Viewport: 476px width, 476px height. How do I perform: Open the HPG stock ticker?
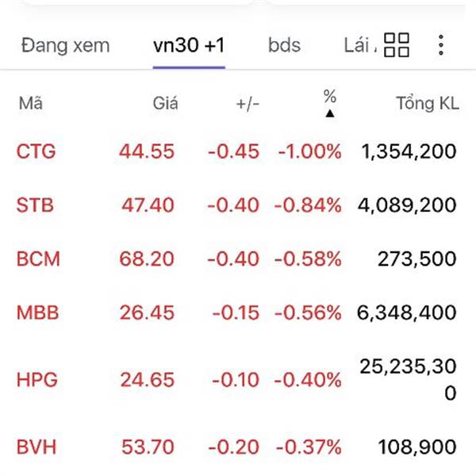[37, 380]
